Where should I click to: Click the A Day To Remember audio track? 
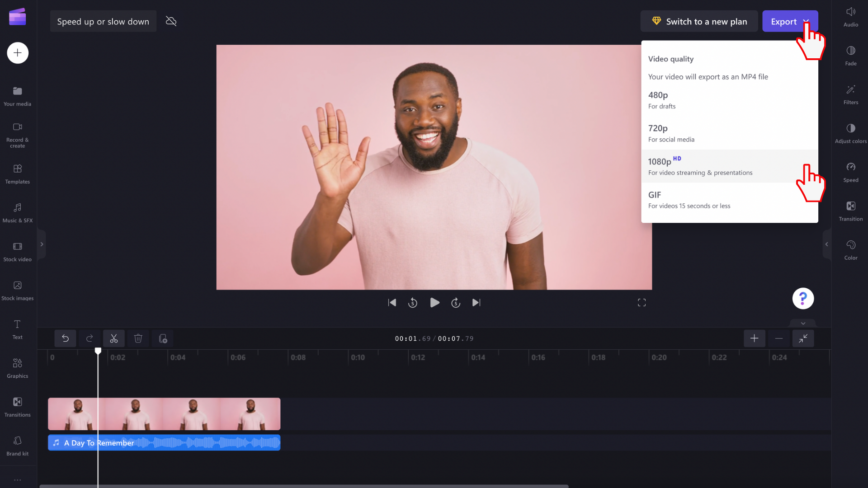164,443
